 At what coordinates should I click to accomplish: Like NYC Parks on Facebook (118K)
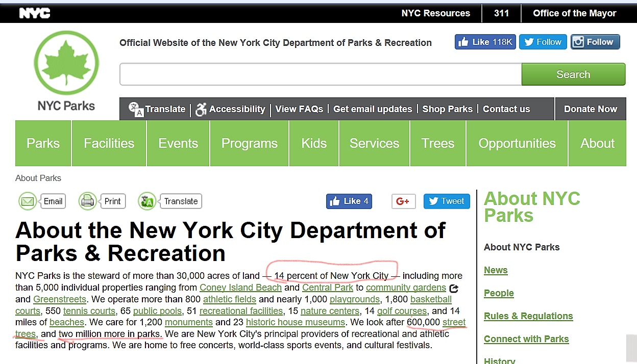tap(485, 42)
